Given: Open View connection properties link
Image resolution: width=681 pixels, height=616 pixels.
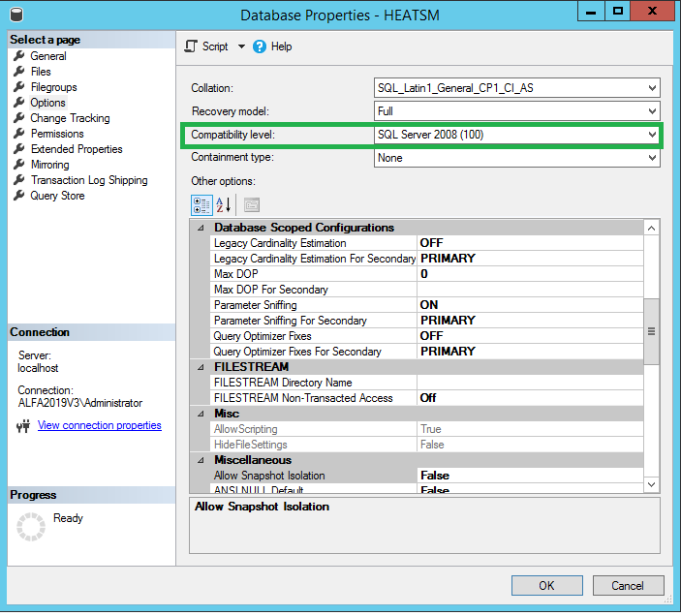Looking at the screenshot, I should pos(99,425).
